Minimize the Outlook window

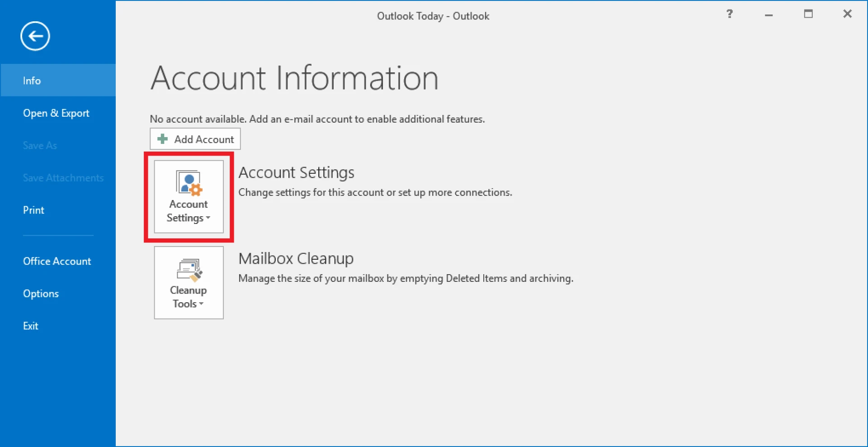(x=769, y=15)
